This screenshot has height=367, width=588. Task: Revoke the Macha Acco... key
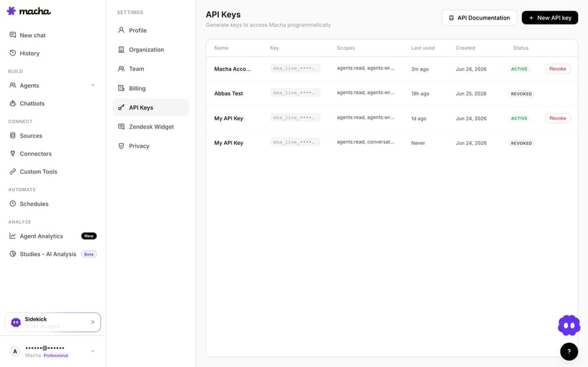click(x=558, y=69)
